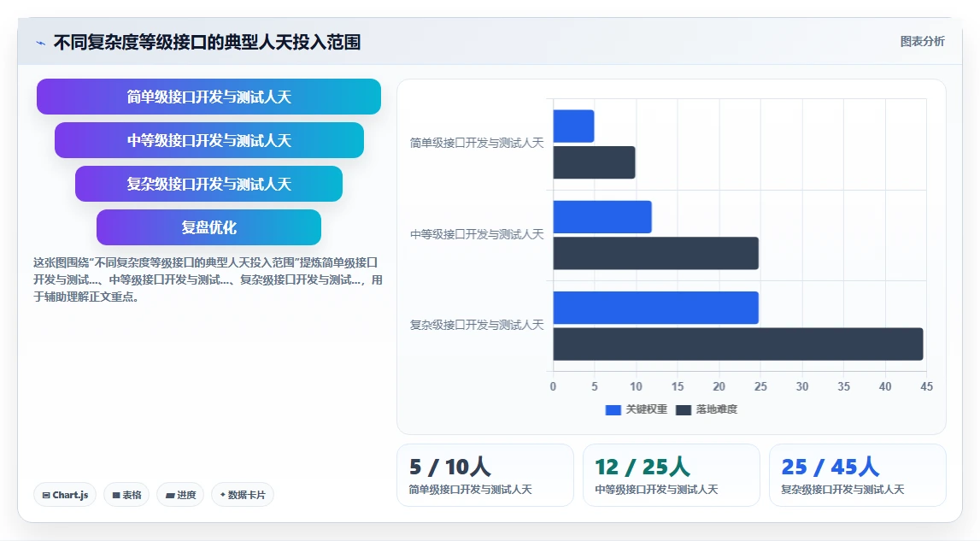
Task: Click the 12 / 25人 data card value
Action: pyautogui.click(x=642, y=467)
